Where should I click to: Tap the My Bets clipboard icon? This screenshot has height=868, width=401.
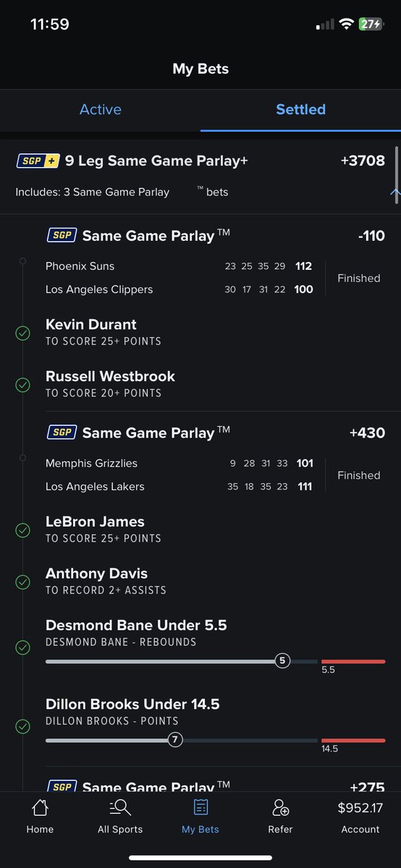[x=200, y=807]
